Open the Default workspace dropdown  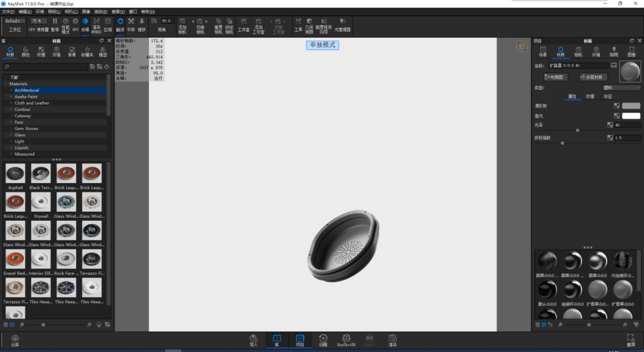(x=15, y=21)
